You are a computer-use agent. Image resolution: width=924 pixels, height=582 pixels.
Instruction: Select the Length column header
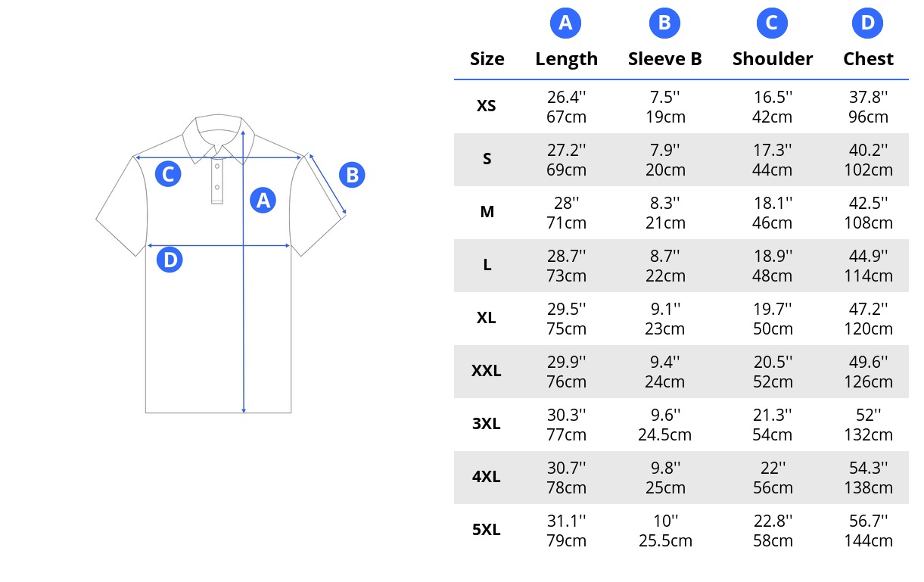(x=566, y=60)
